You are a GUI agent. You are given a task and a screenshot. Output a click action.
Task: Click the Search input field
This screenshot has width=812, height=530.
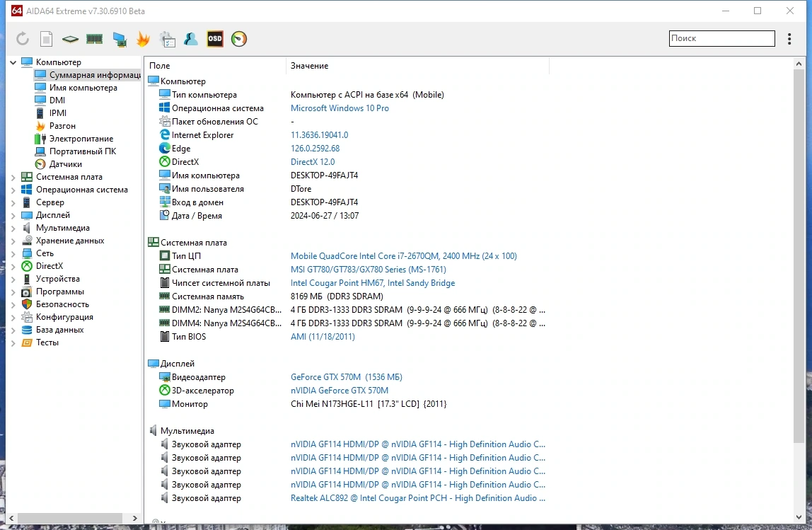(722, 38)
